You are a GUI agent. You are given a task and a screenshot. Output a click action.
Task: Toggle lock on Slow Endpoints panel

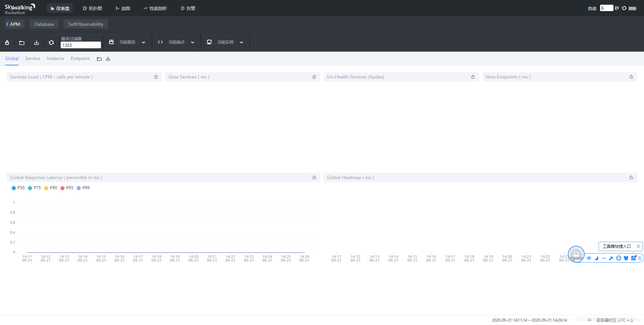tap(631, 77)
